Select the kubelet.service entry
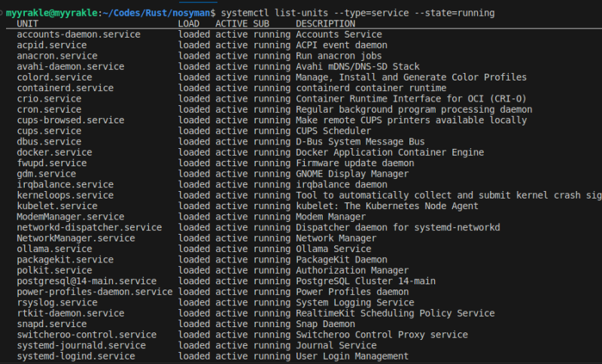The width and height of the screenshot is (602, 364). point(57,206)
